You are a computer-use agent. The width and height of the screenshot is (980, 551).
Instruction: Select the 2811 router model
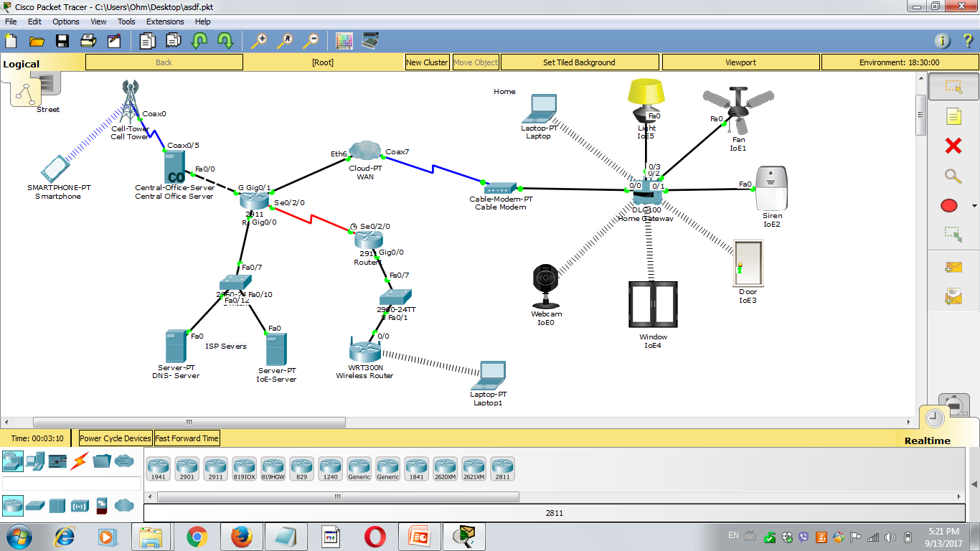(x=502, y=468)
